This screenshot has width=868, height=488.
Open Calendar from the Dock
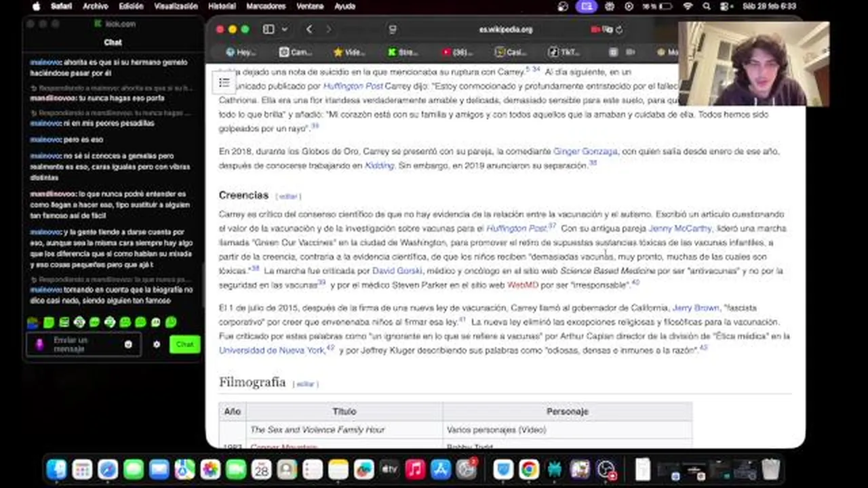pos(262,469)
